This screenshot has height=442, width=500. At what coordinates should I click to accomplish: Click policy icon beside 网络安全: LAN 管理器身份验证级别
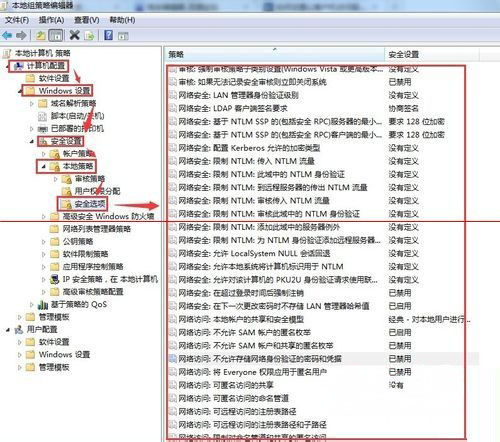(x=173, y=95)
